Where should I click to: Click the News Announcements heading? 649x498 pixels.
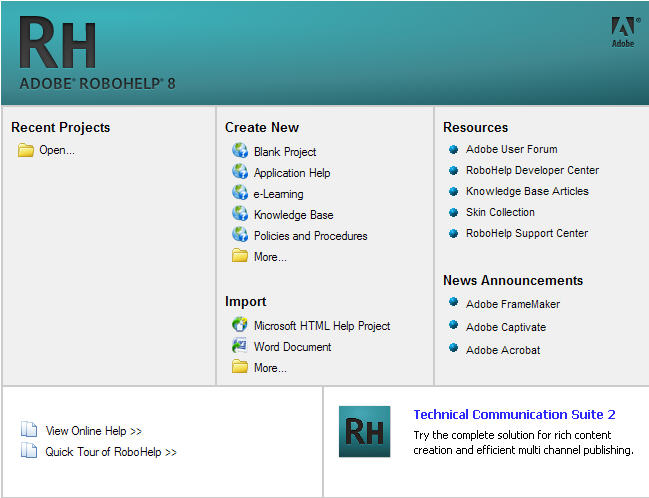(513, 281)
